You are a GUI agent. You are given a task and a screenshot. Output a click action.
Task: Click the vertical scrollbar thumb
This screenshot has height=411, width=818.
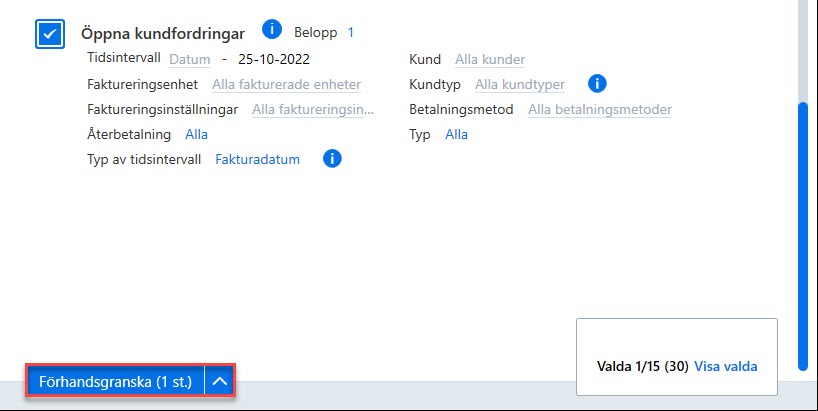pyautogui.click(x=803, y=236)
